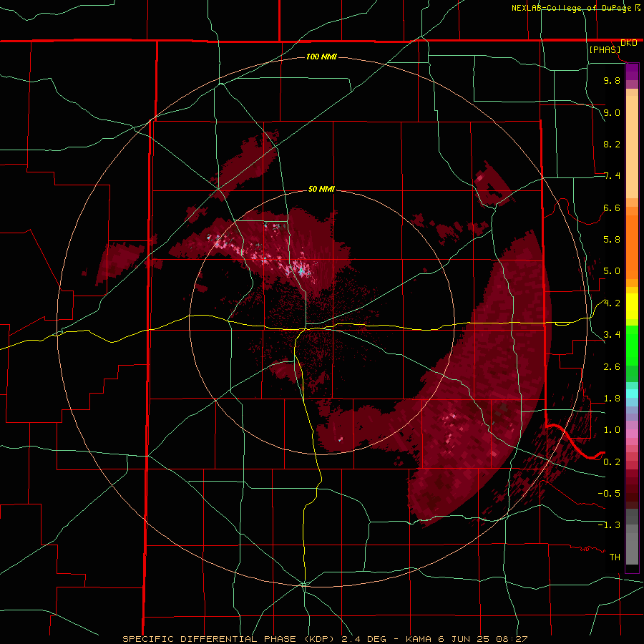Click the DKD label above the legend
The height and width of the screenshot is (644, 644).
click(x=629, y=43)
